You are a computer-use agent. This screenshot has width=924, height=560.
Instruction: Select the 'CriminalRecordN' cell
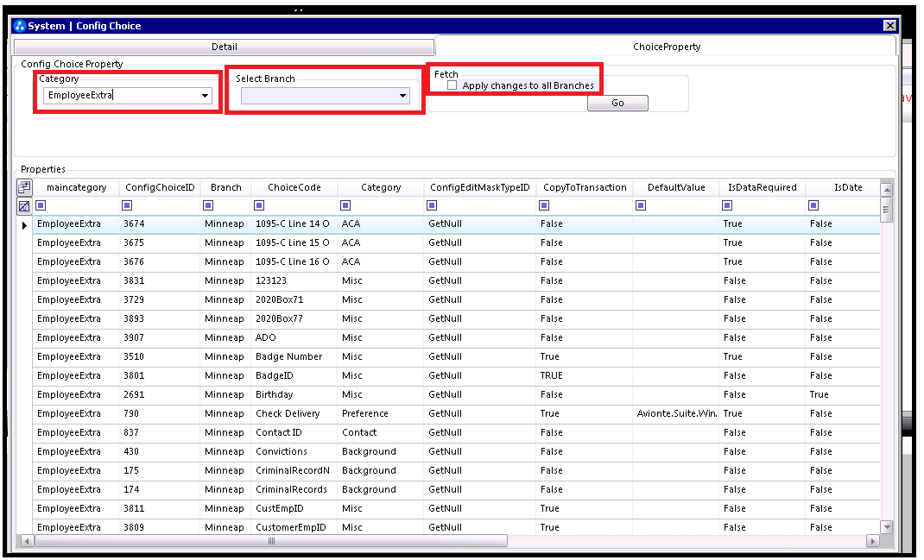point(294,470)
